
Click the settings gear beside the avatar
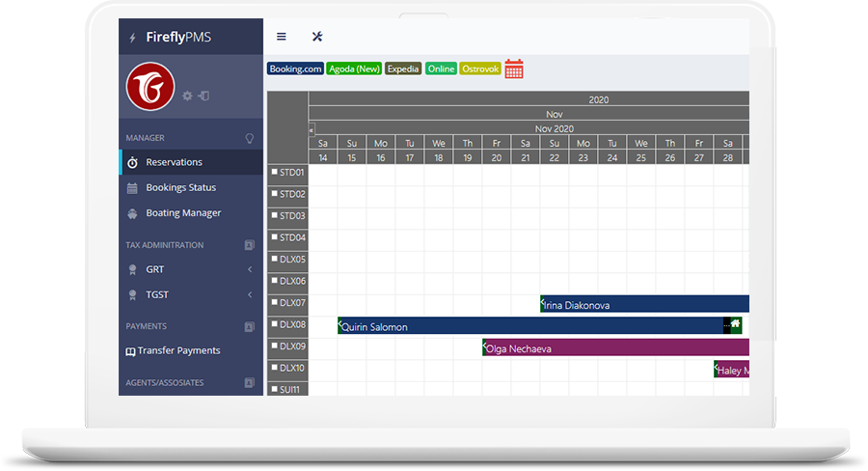pos(187,96)
